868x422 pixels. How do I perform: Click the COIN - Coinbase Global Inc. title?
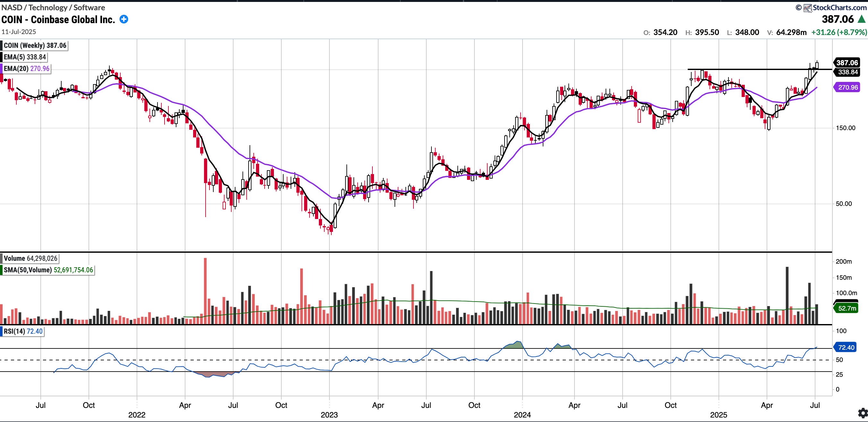[x=58, y=20]
